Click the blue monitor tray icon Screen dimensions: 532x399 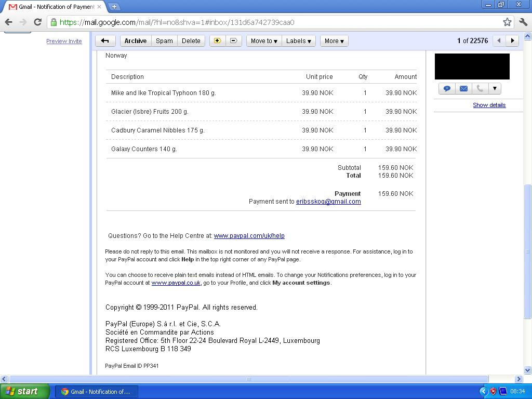click(503, 392)
